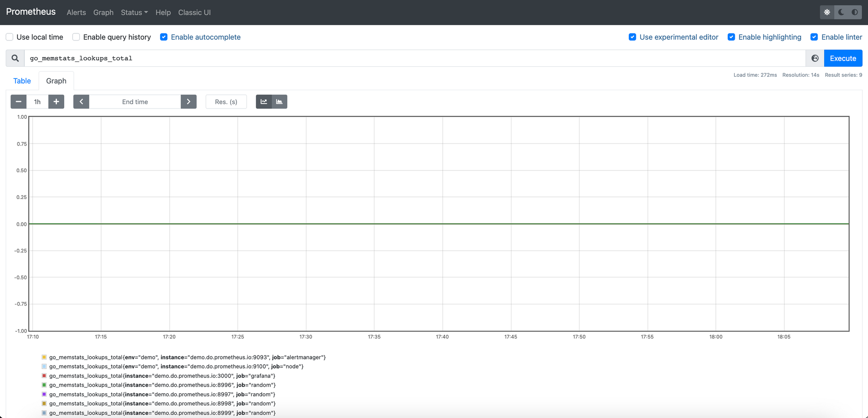Click the magnifier icon in the query bar

15,58
